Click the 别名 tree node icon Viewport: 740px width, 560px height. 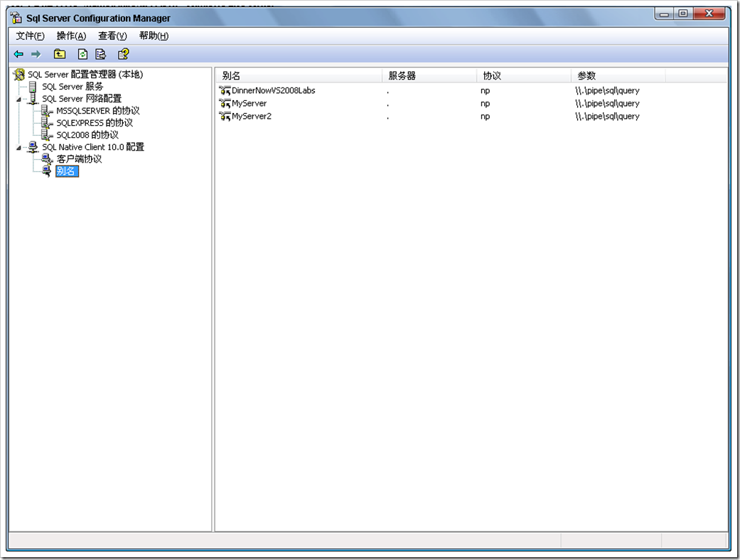[x=47, y=171]
